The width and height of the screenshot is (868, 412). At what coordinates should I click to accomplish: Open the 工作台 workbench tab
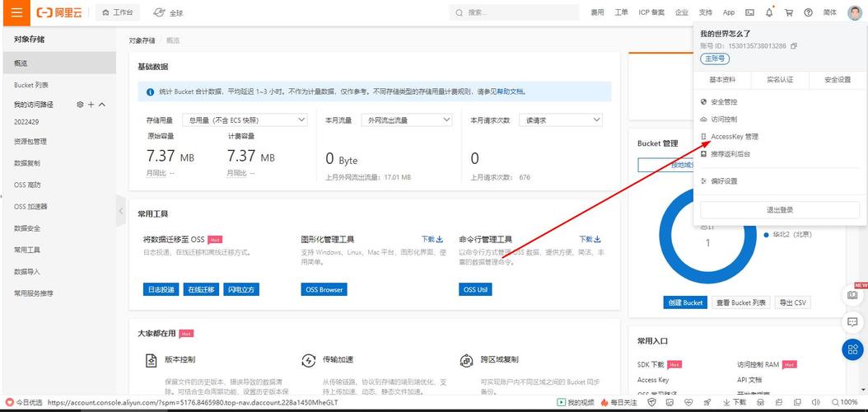118,12
